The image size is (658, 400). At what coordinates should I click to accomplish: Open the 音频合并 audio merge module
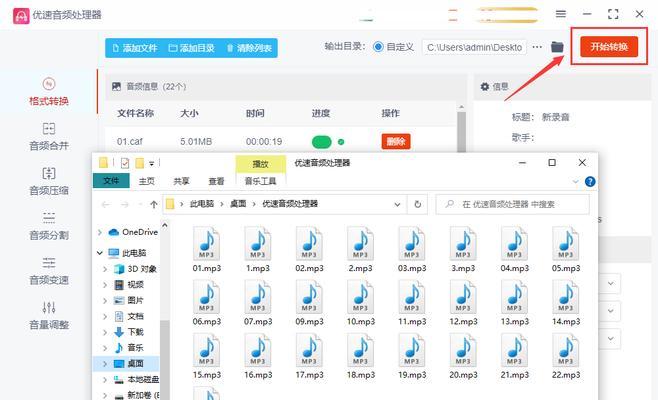49,136
